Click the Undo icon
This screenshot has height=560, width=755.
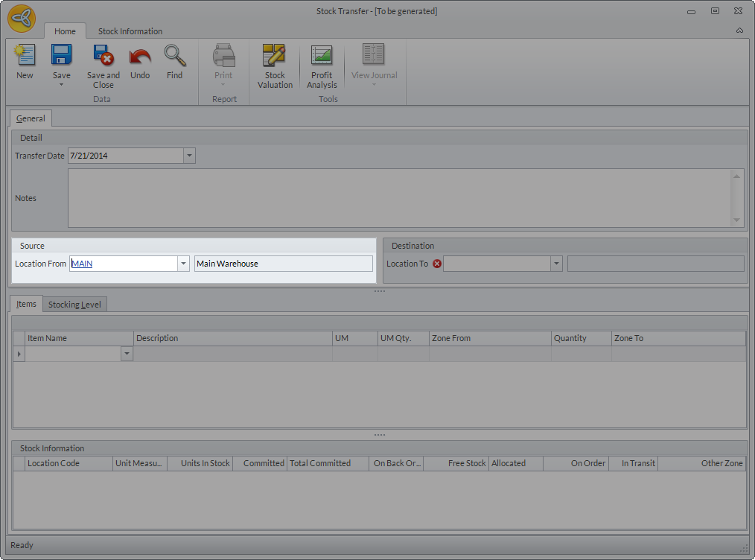coord(140,57)
